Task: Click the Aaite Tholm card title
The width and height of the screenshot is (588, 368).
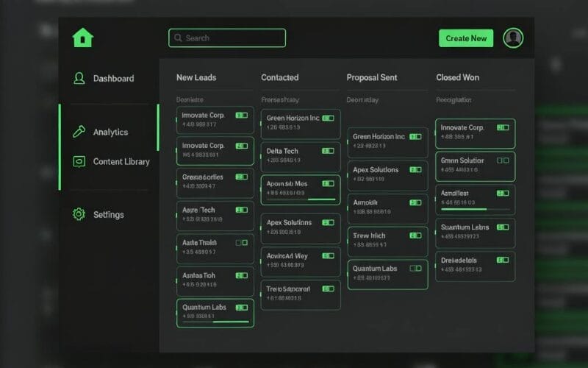Action: click(199, 243)
